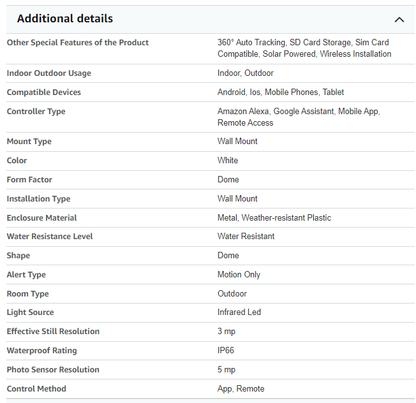This screenshot has height=403, width=416.
Task: Click the Effective Still Resolution label
Action: tap(53, 331)
